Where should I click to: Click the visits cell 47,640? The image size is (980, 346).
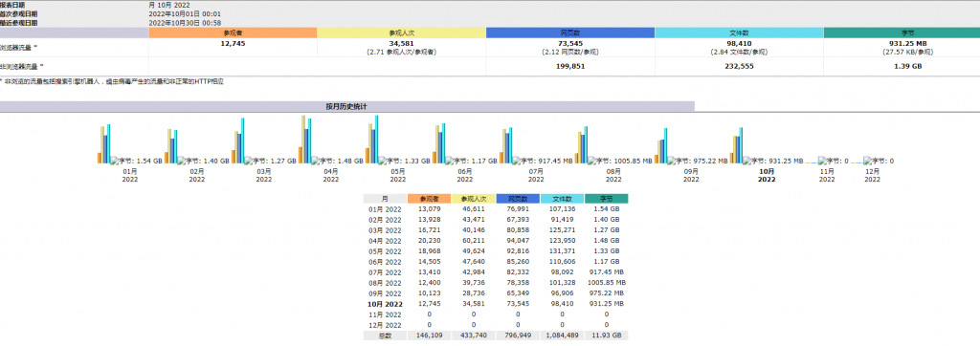click(473, 262)
